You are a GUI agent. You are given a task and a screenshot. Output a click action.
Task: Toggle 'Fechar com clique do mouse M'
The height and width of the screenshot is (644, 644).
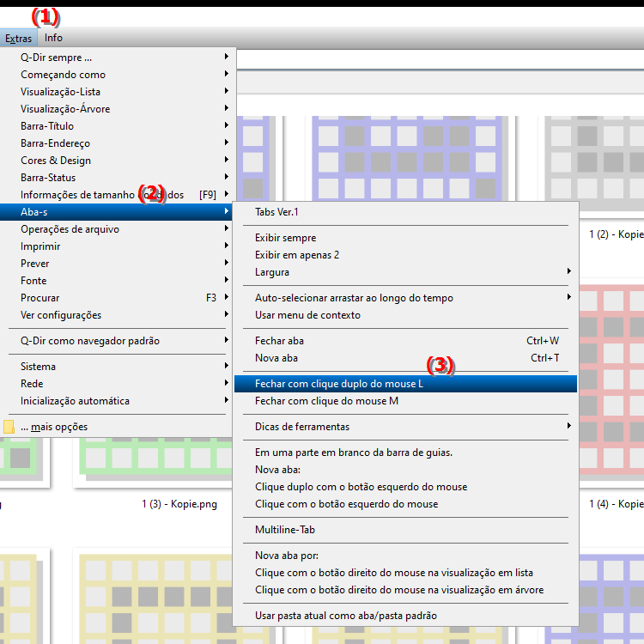[x=405, y=401]
